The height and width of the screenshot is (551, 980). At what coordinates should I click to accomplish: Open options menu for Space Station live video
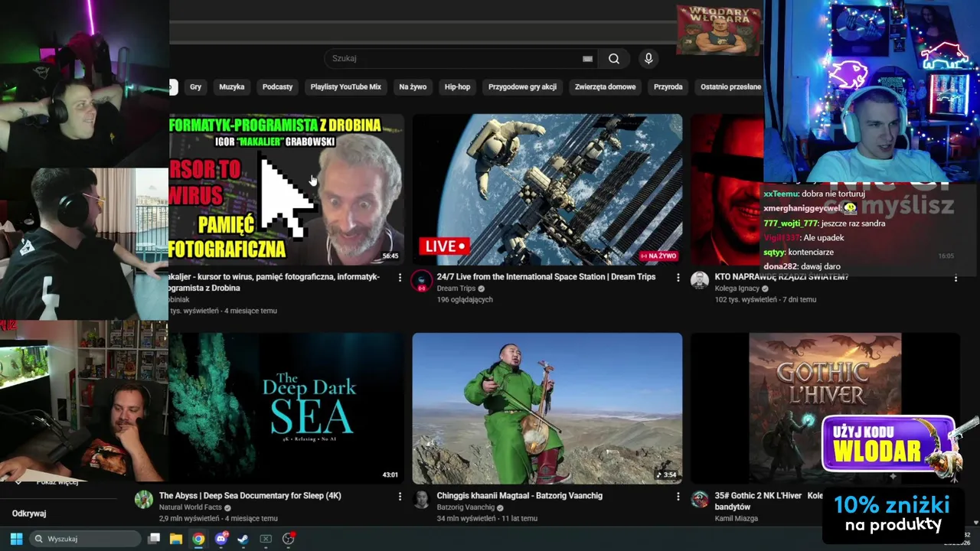pos(678,278)
